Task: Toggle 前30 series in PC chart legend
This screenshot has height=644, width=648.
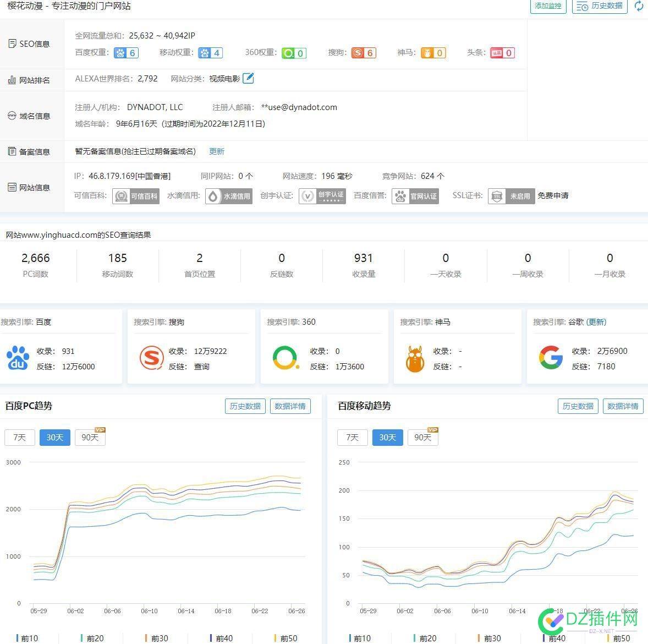Action: 157,638
